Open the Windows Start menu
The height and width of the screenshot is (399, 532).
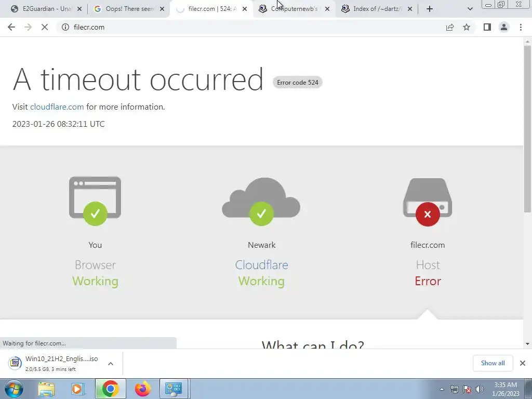(14, 389)
